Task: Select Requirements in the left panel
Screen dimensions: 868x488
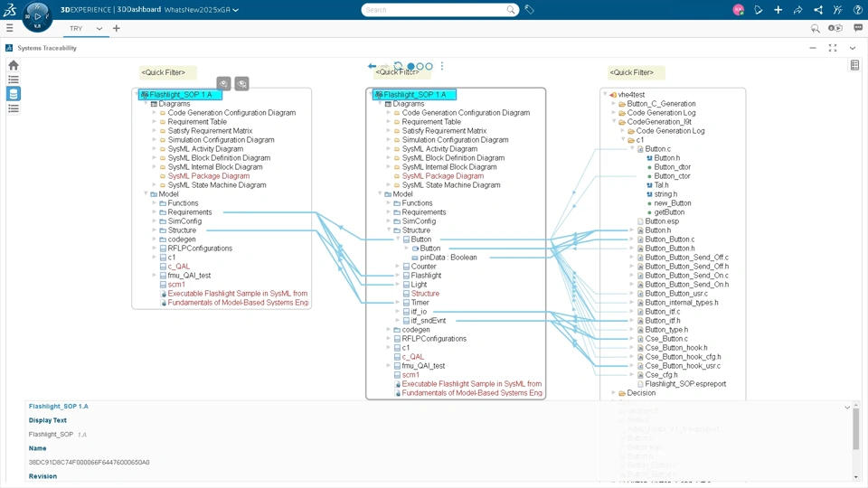Action: [189, 211]
